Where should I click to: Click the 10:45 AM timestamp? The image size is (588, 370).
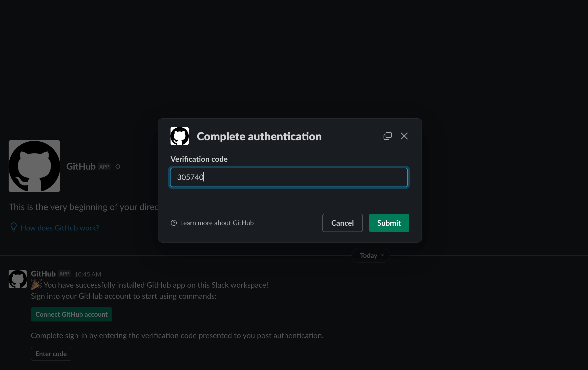pos(88,274)
